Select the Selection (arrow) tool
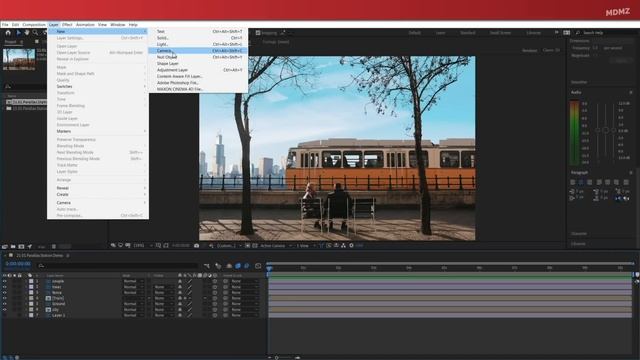640x360 pixels. [18, 33]
